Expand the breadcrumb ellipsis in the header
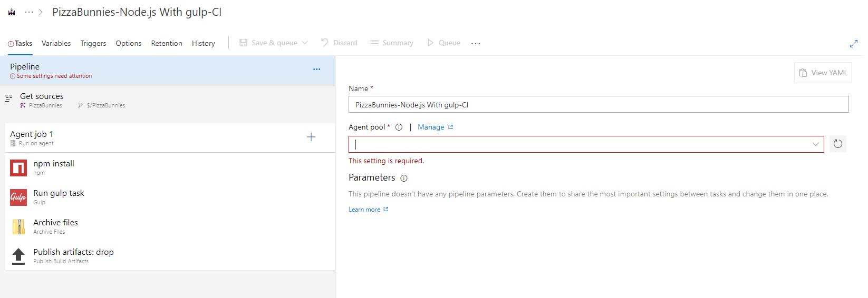 pos(29,12)
